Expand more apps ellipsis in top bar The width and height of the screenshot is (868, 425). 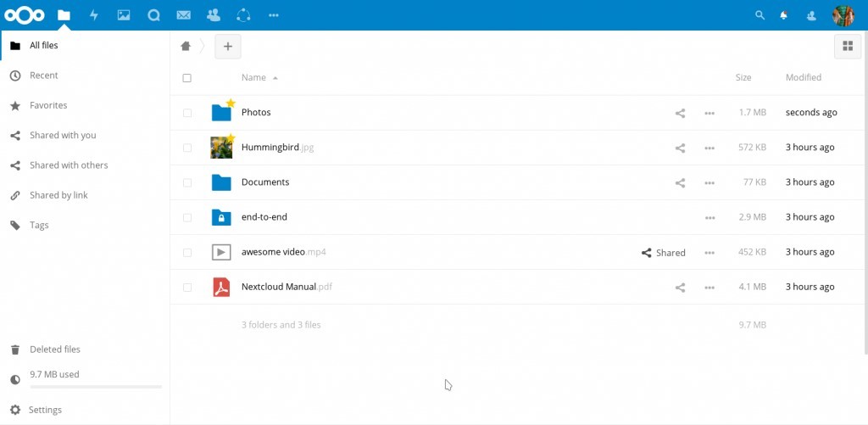(273, 15)
